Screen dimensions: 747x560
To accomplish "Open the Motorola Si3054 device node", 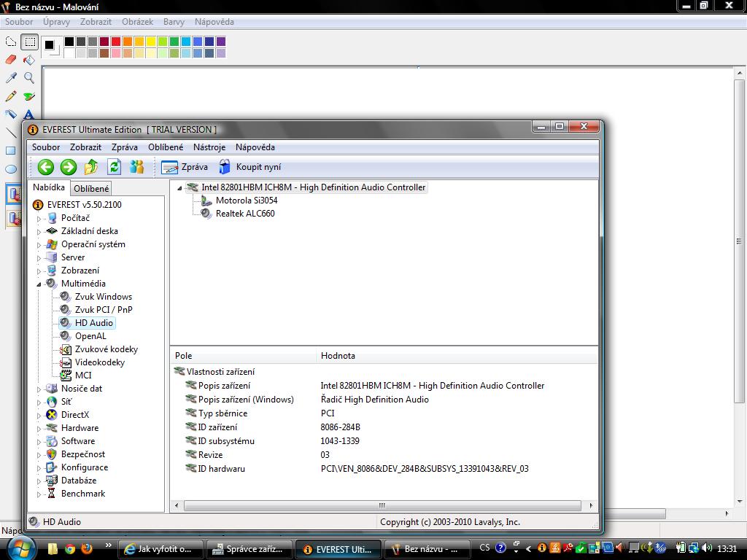I will click(x=247, y=201).
